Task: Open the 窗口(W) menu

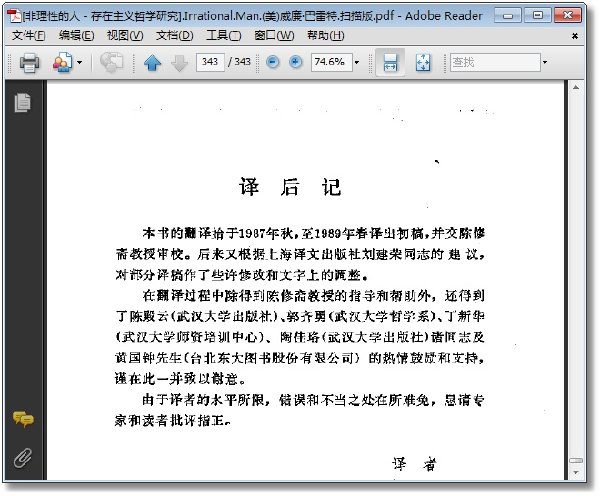Action: 274,36
